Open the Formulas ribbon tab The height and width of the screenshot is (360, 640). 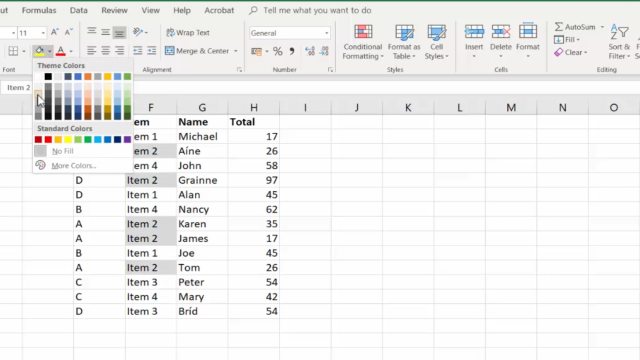click(39, 10)
